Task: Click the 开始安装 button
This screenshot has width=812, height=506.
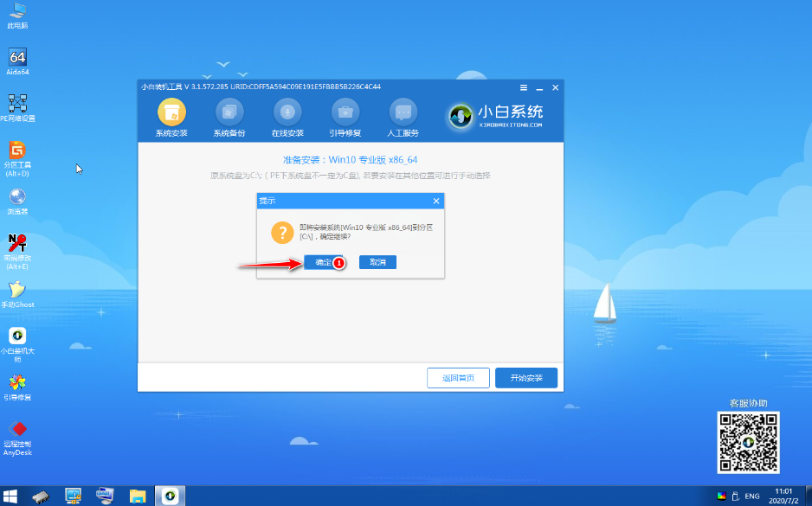Action: tap(526, 378)
